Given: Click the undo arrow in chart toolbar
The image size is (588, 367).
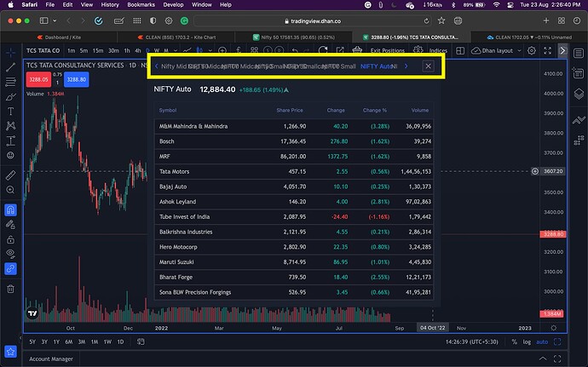Looking at the screenshot, I should click(x=295, y=50).
